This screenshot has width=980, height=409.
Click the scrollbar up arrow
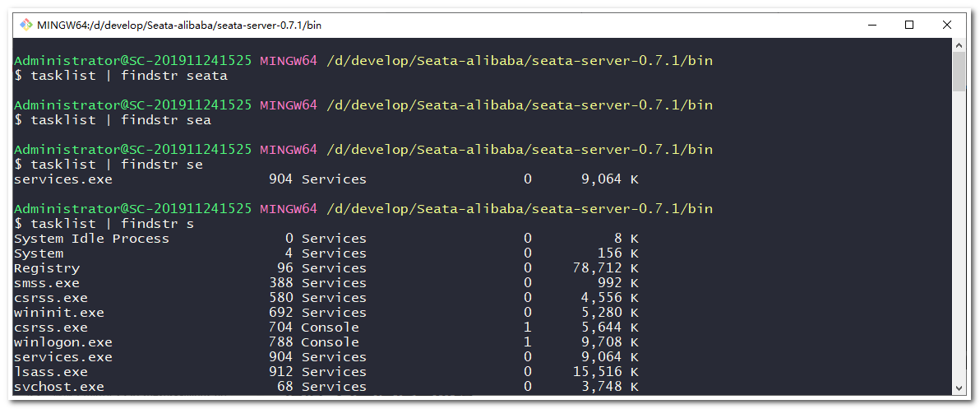959,45
